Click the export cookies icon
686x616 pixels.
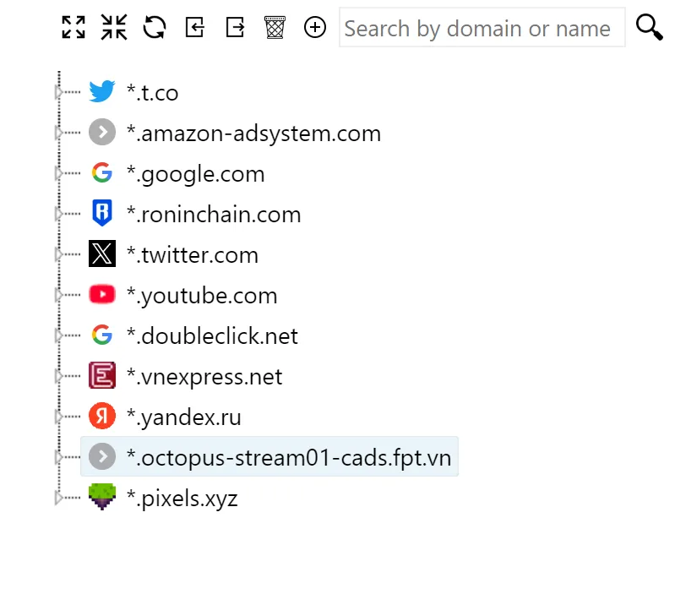(235, 27)
